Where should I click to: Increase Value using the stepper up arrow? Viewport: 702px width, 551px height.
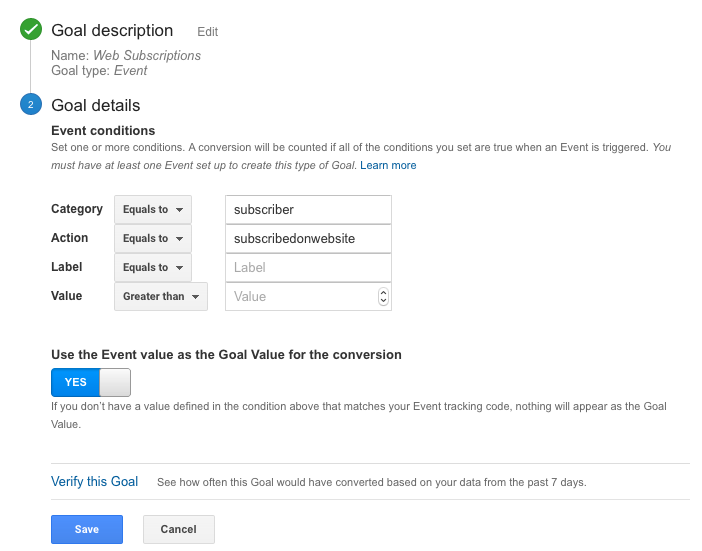(x=383, y=293)
